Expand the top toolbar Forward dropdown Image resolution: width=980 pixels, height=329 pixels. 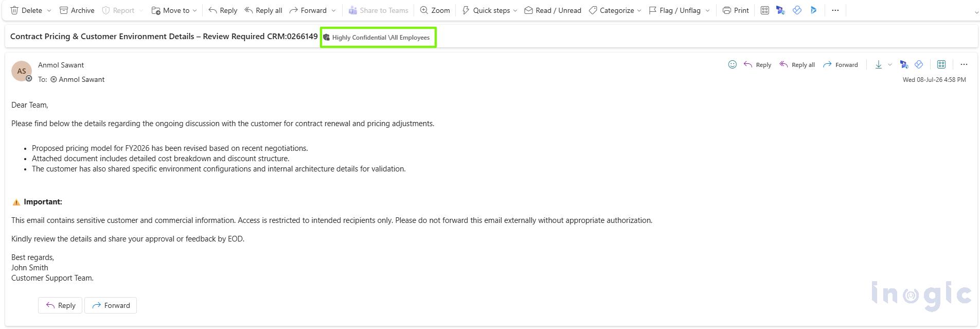click(333, 10)
